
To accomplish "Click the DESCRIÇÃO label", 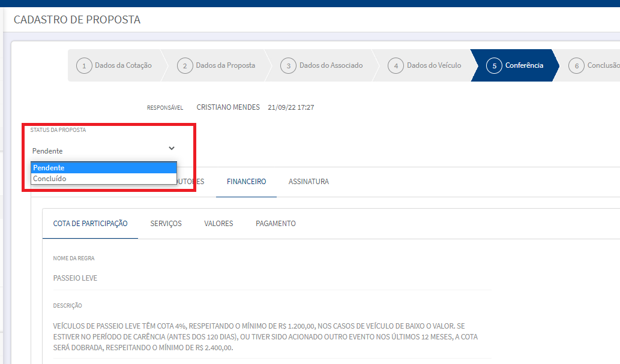I will [x=68, y=305].
